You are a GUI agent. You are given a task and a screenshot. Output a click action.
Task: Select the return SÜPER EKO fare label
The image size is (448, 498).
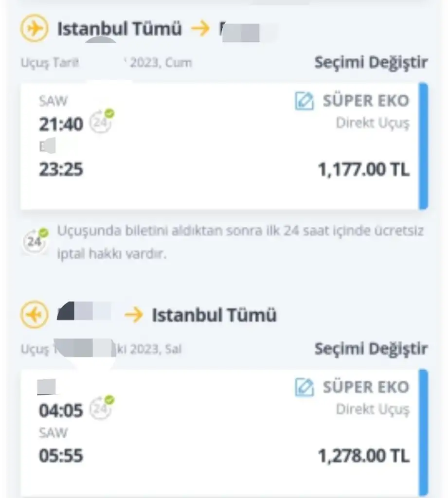tap(366, 388)
